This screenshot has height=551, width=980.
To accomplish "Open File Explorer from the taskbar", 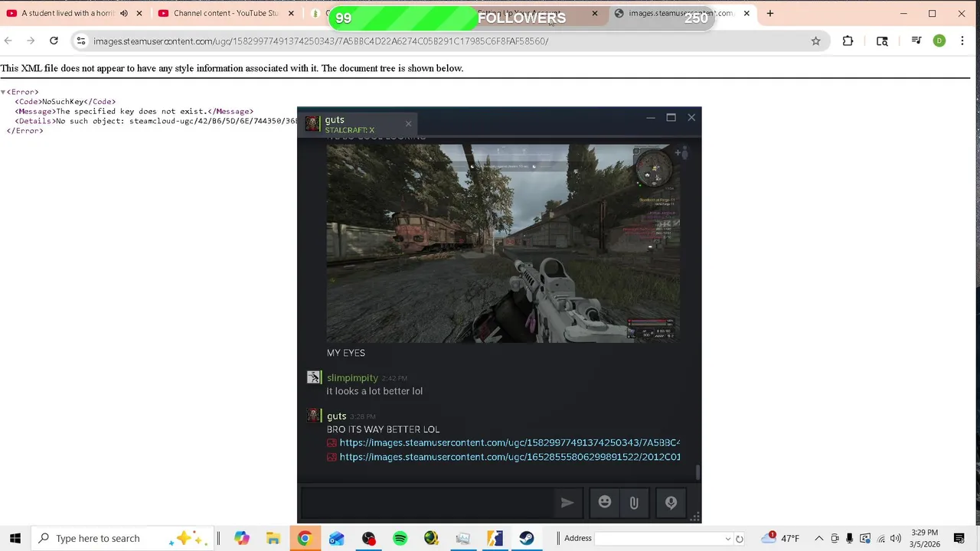I will 273,538.
